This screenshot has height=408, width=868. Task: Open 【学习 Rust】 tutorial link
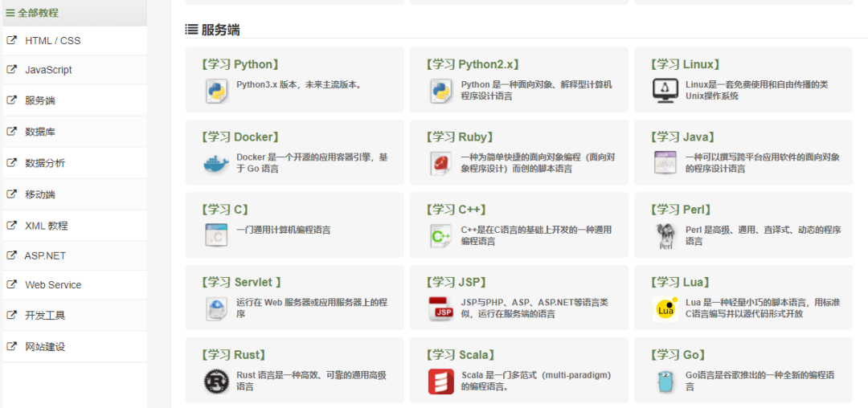234,354
